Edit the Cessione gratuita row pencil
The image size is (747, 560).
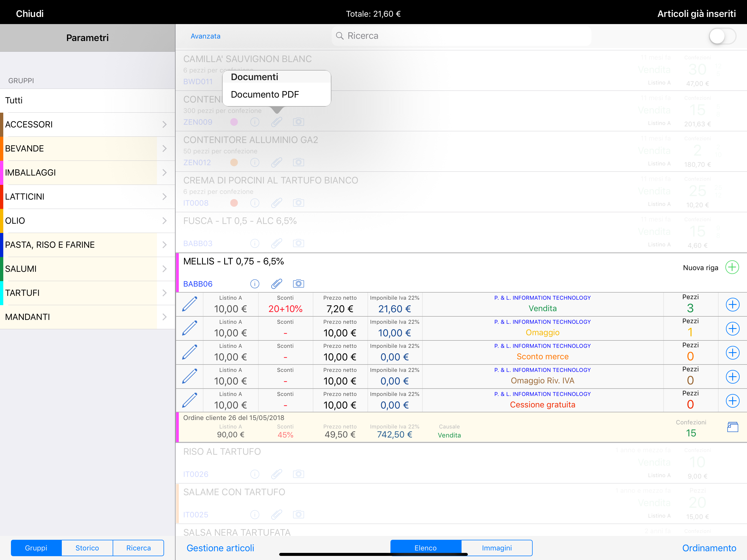click(x=190, y=401)
